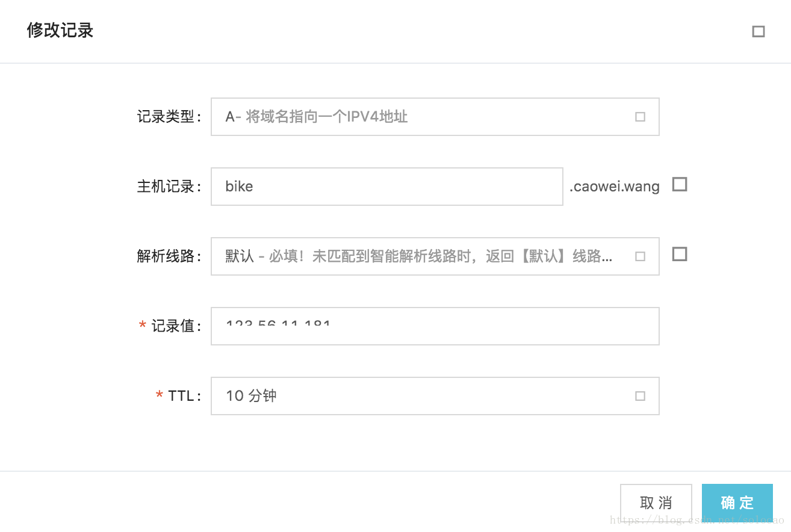This screenshot has width=791, height=532.
Task: Click arrow icon in 记录类型 field
Action: point(640,117)
